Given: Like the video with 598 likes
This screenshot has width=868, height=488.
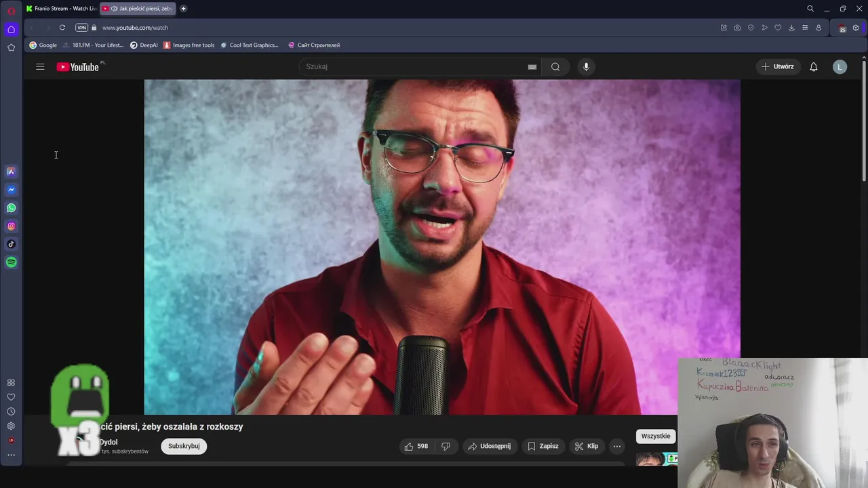Looking at the screenshot, I should pyautogui.click(x=416, y=446).
